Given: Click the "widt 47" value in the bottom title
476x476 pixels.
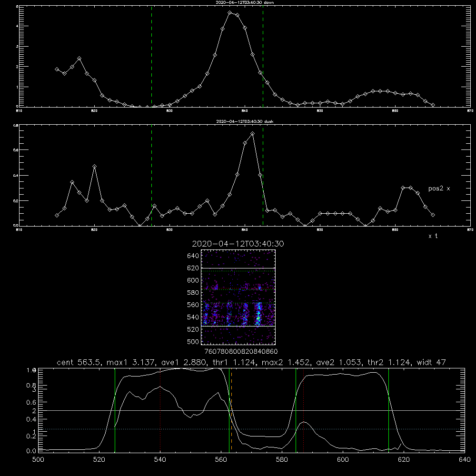Looking at the screenshot, I should [431, 362].
